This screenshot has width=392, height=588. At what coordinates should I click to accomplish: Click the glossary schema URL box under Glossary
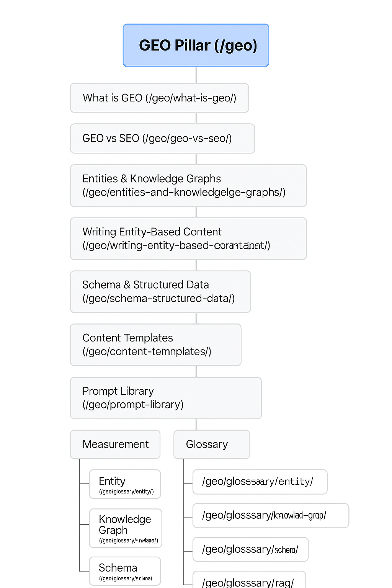pyautogui.click(x=250, y=549)
